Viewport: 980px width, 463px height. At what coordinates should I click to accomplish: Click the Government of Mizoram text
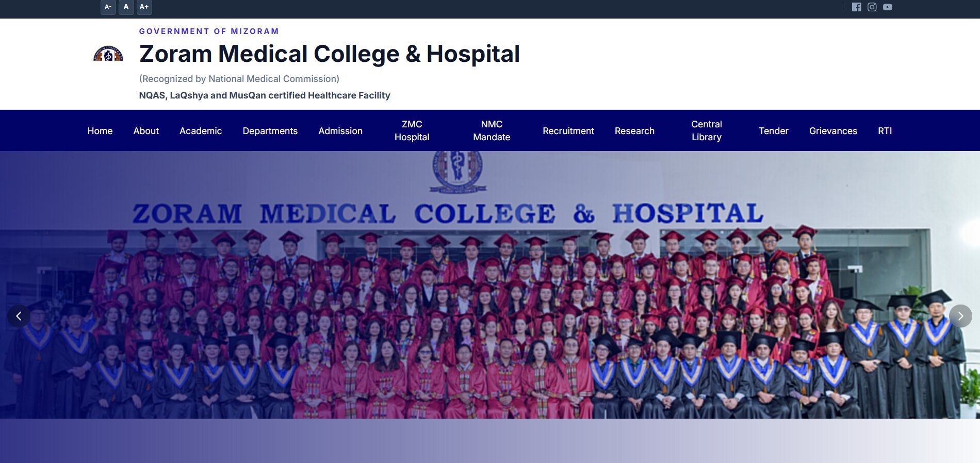tap(209, 31)
